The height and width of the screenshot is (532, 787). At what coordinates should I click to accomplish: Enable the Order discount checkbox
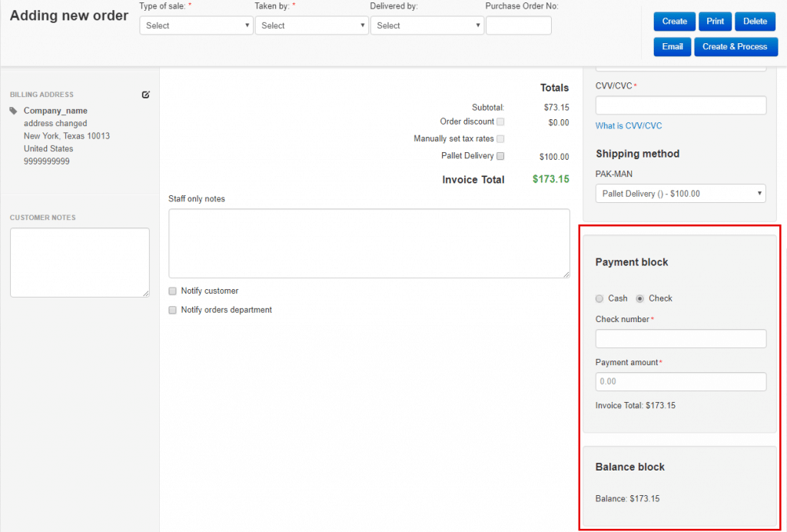500,121
